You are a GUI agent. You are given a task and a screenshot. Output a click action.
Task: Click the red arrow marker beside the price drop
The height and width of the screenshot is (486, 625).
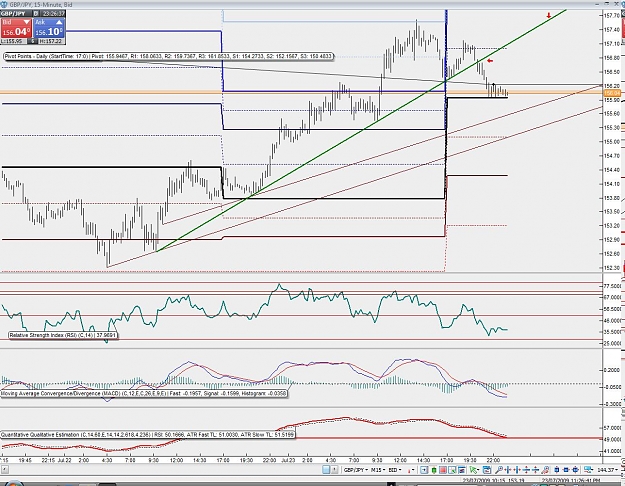tap(490, 61)
